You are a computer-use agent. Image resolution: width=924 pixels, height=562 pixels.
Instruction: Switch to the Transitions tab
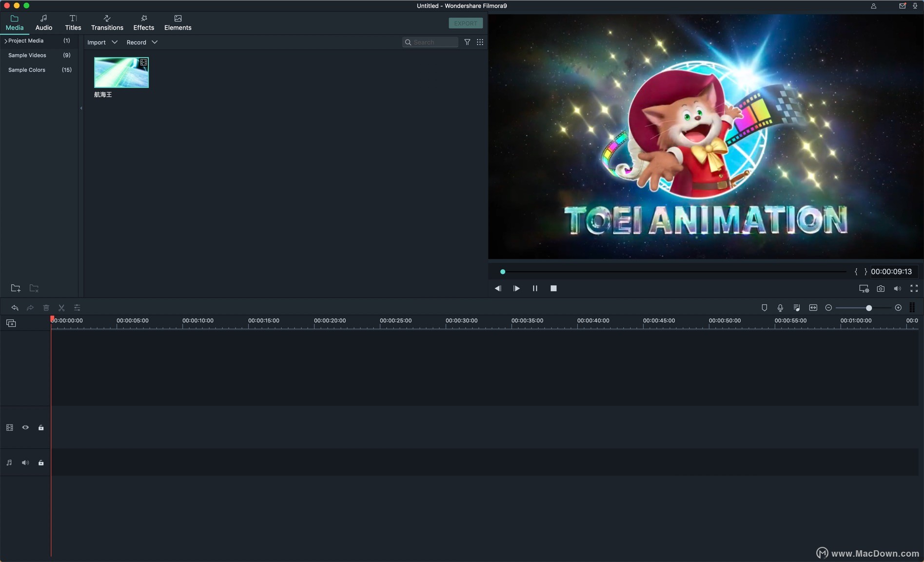107,23
